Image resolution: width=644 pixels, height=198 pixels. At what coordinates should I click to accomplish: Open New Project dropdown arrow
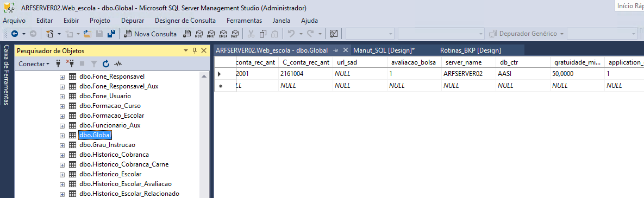click(x=59, y=34)
